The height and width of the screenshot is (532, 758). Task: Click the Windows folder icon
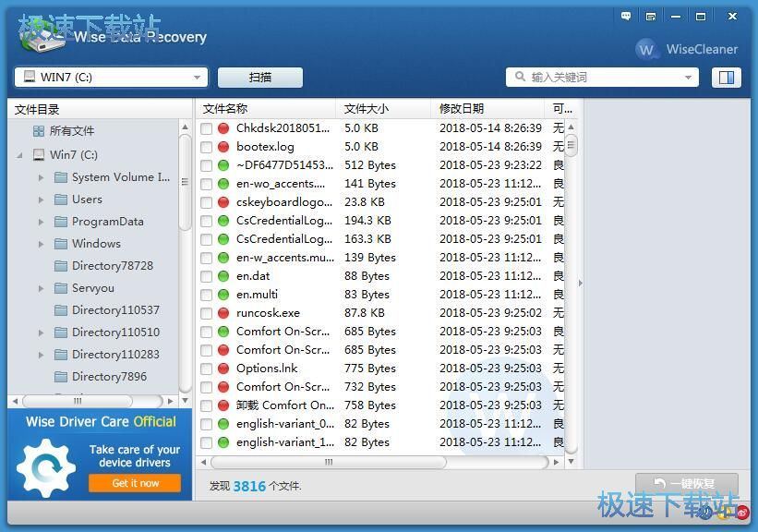(x=61, y=243)
